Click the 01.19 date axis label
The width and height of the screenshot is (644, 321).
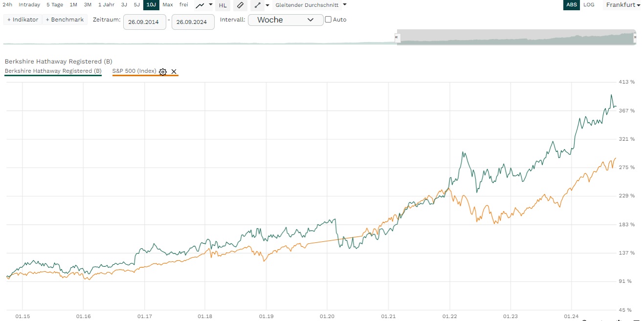[266, 317]
